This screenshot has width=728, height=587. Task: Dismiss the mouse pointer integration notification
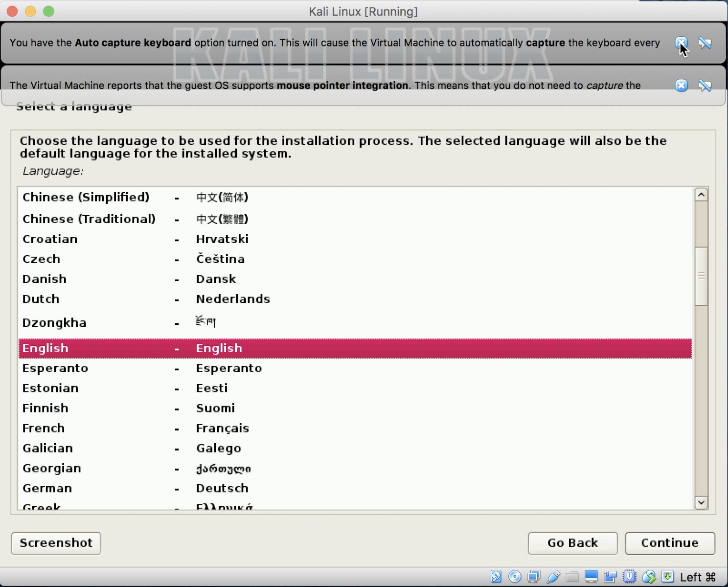[682, 86]
